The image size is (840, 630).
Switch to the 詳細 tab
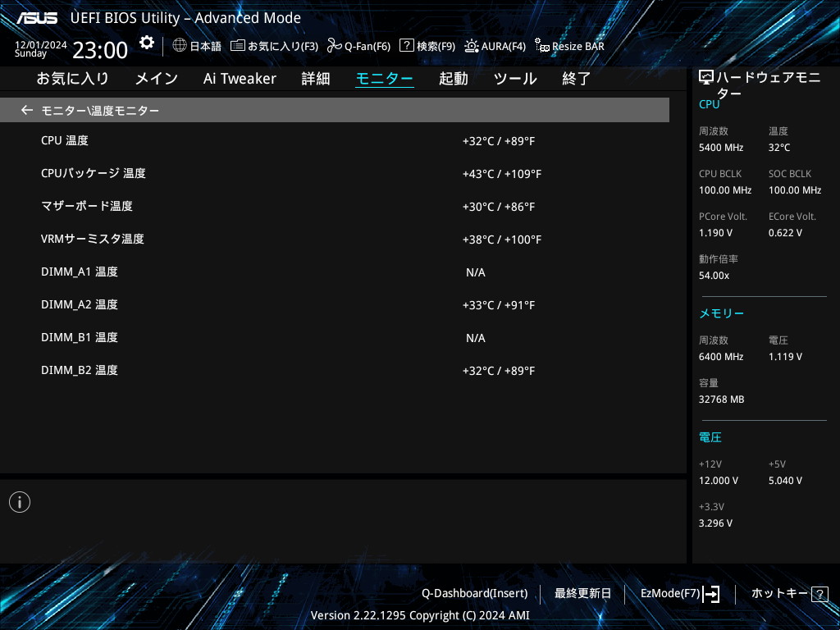(316, 79)
